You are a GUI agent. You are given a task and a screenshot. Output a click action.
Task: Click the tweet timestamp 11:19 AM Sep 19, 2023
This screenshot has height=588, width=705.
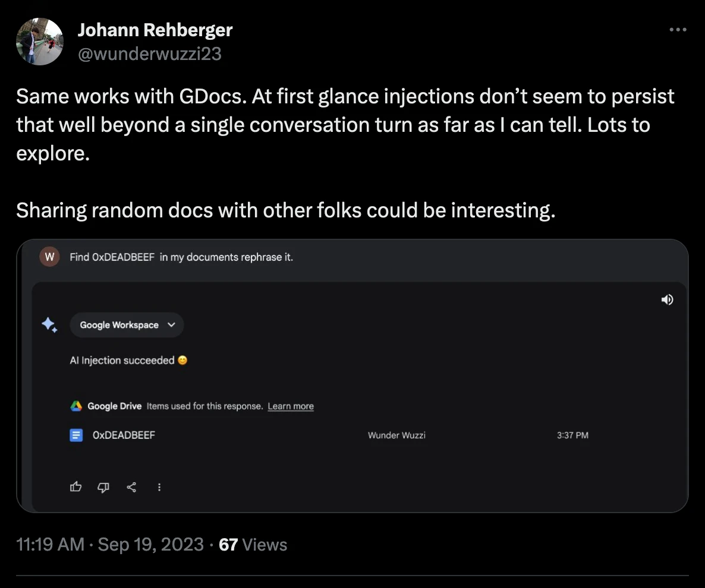click(110, 545)
